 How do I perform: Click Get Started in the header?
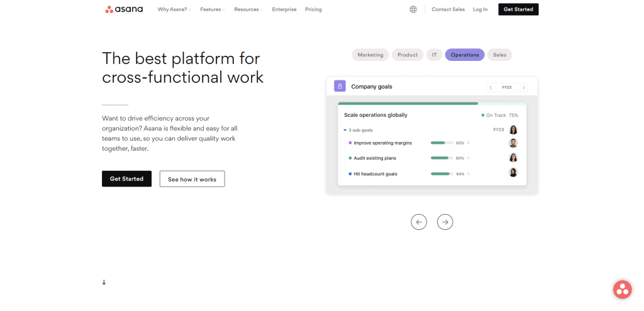[x=518, y=9]
